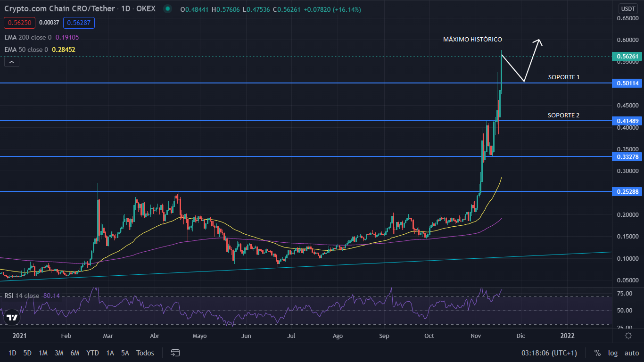Image resolution: width=644 pixels, height=362 pixels.
Task: Click the TradingView logo icon
Action: [x=12, y=317]
